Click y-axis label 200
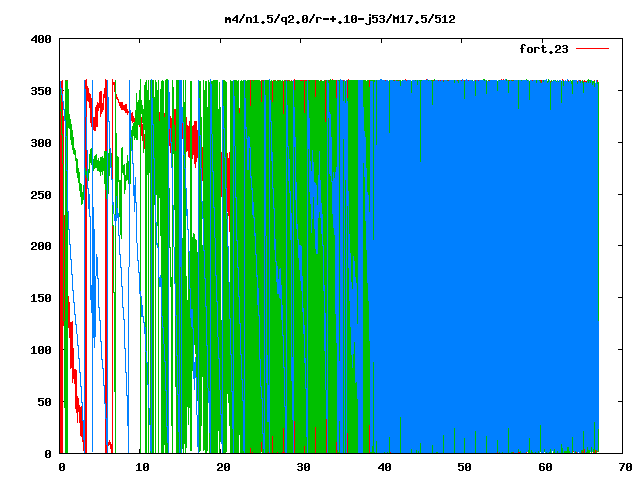The height and width of the screenshot is (480, 640). (41, 246)
